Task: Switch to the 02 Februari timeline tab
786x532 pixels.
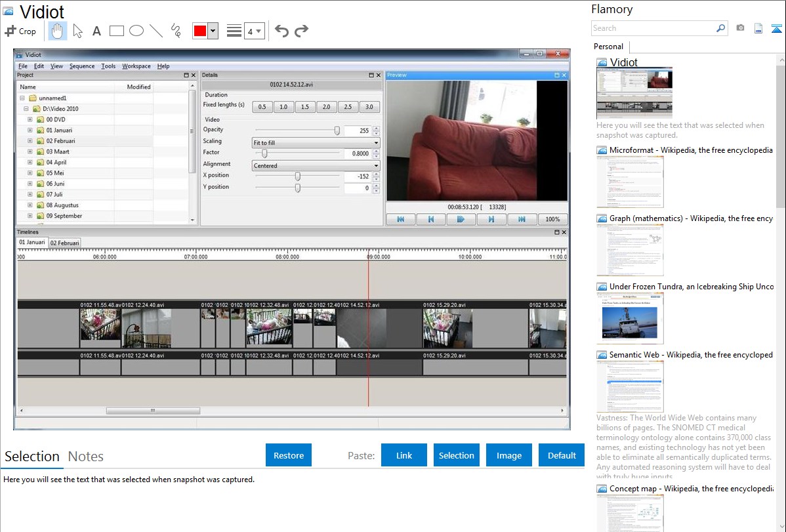Action: [x=65, y=243]
